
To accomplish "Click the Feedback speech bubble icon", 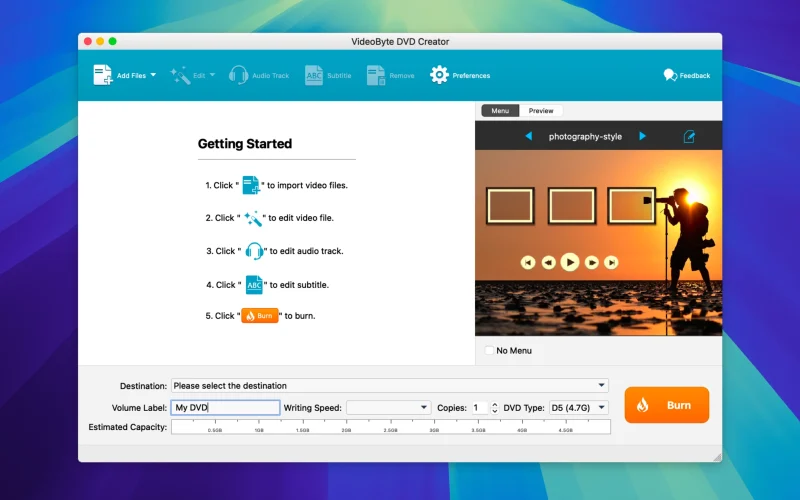I will point(670,75).
